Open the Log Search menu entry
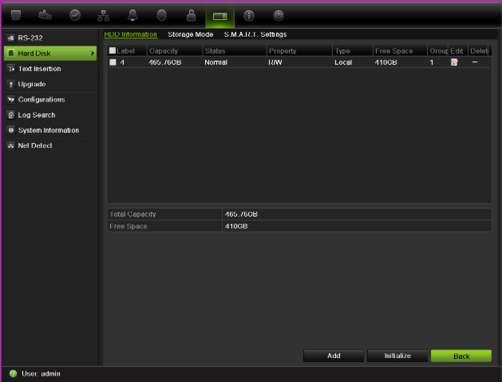 click(50, 115)
